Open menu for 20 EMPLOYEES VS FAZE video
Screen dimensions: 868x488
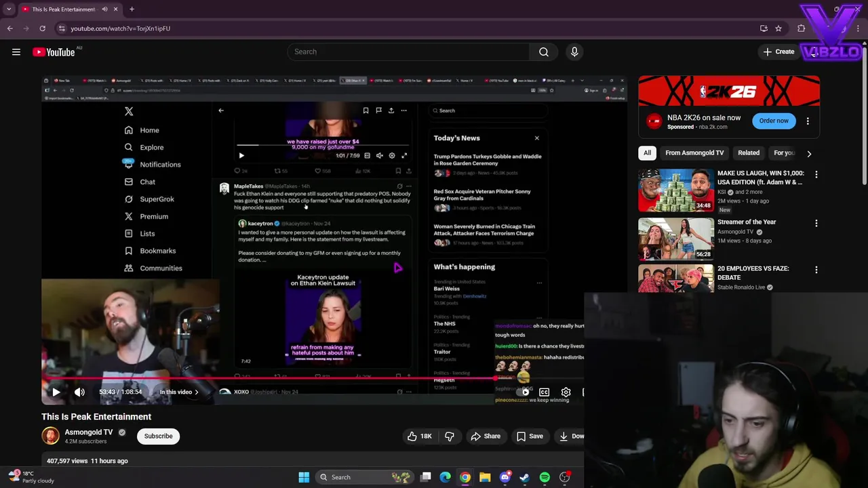[x=816, y=270]
